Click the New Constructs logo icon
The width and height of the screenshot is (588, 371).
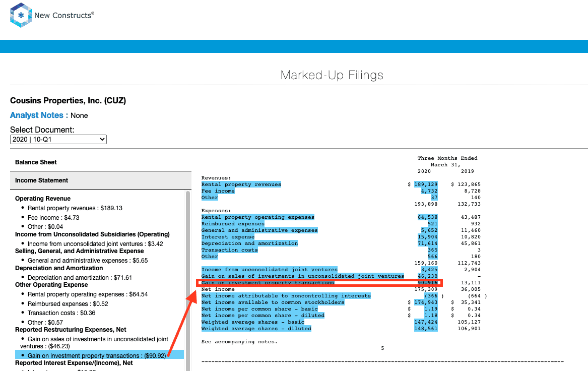21,16
